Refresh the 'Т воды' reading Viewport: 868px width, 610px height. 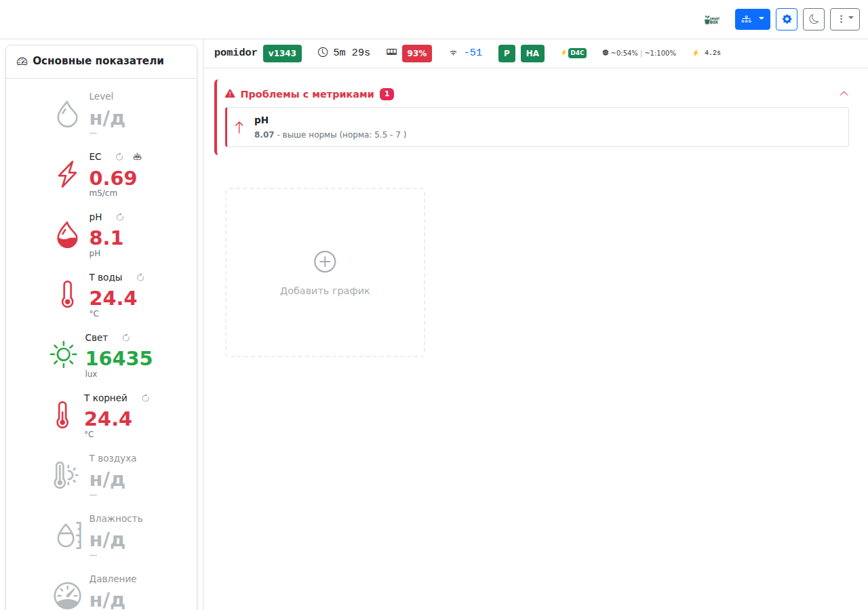click(x=140, y=277)
